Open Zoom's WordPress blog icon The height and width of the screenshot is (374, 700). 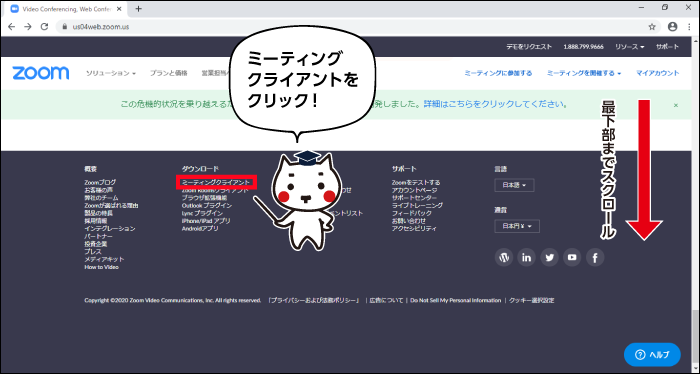pyautogui.click(x=504, y=258)
